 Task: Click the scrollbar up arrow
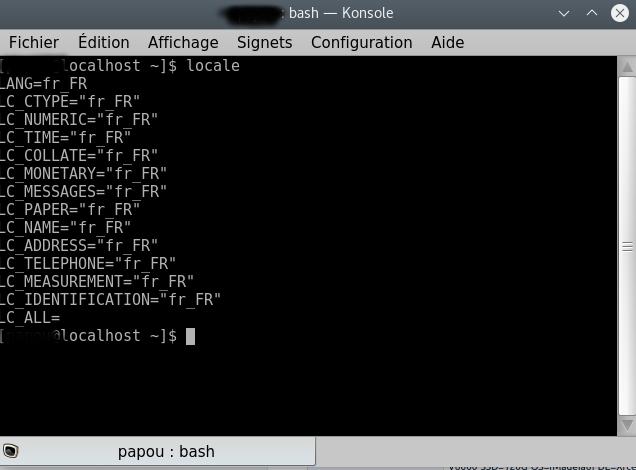627,66
